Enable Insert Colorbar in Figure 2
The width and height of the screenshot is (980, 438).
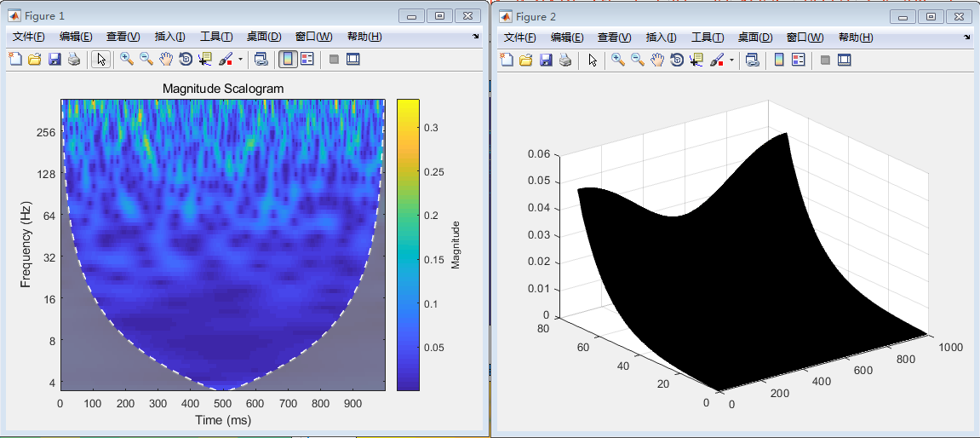(x=778, y=60)
